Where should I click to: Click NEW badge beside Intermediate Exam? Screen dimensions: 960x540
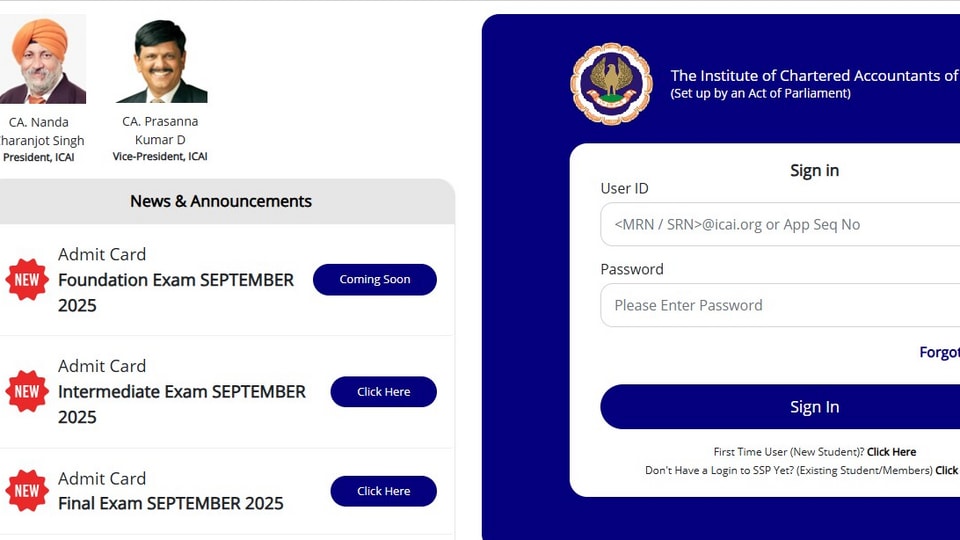coord(27,391)
